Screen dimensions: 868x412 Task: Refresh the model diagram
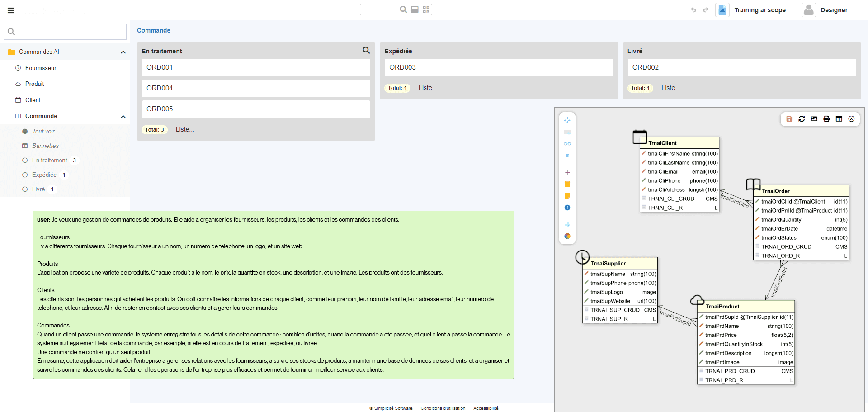tap(802, 119)
